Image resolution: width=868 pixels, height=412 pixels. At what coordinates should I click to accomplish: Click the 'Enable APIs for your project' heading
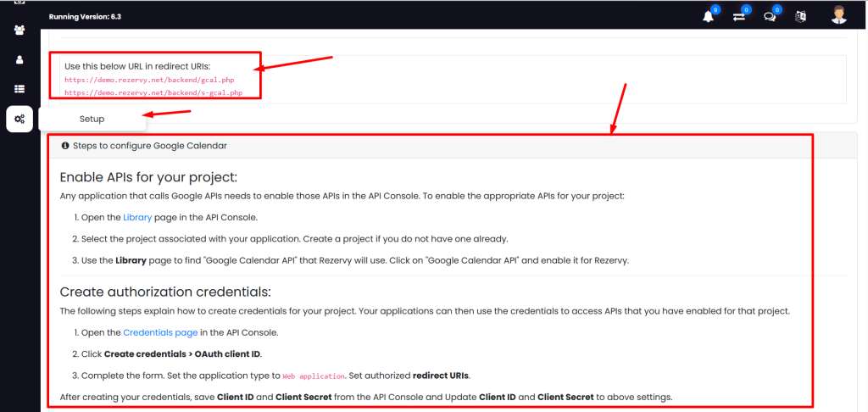(x=148, y=178)
